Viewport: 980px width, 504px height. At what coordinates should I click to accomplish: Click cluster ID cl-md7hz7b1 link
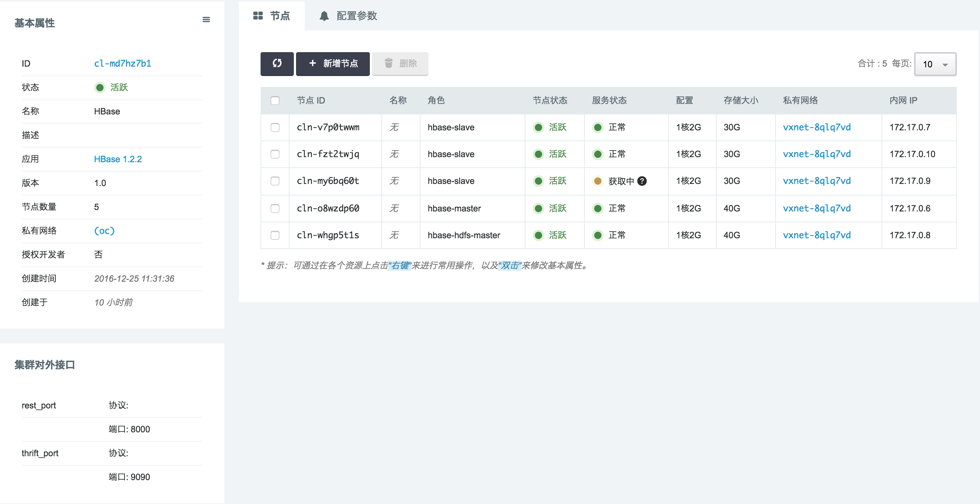pyautogui.click(x=122, y=64)
